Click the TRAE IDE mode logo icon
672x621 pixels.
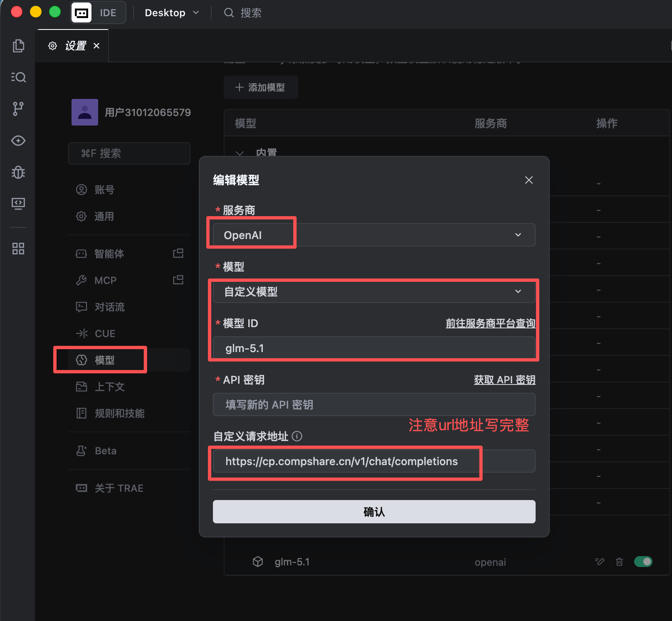pyautogui.click(x=82, y=13)
